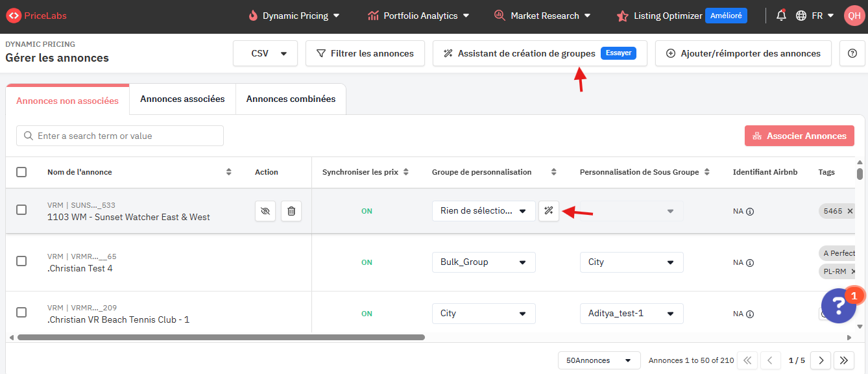Click Filtrer les annonces button
The height and width of the screenshot is (374, 868).
tap(365, 53)
